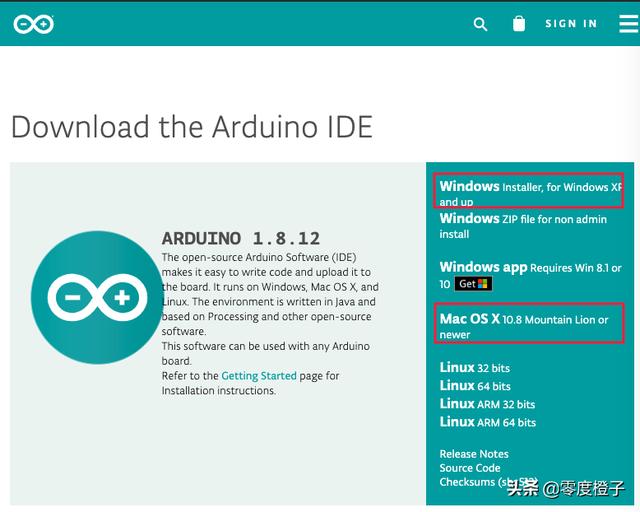Click the ARDUINO 1.8.12 version heading
The height and width of the screenshot is (512, 640).
tap(241, 238)
